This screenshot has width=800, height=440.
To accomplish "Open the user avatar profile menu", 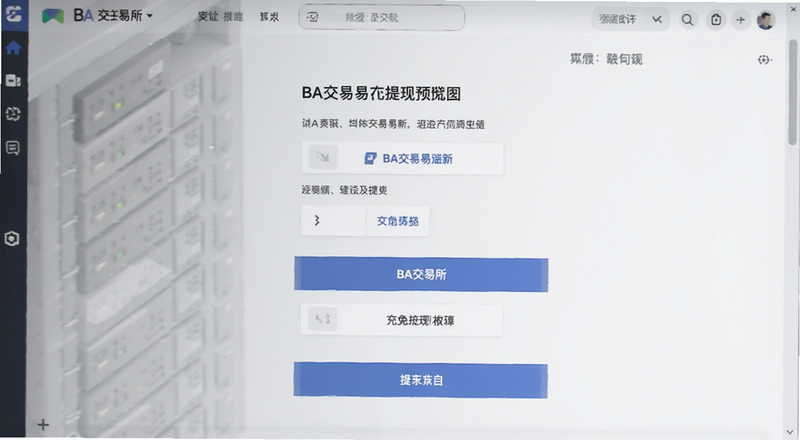I will click(x=765, y=20).
